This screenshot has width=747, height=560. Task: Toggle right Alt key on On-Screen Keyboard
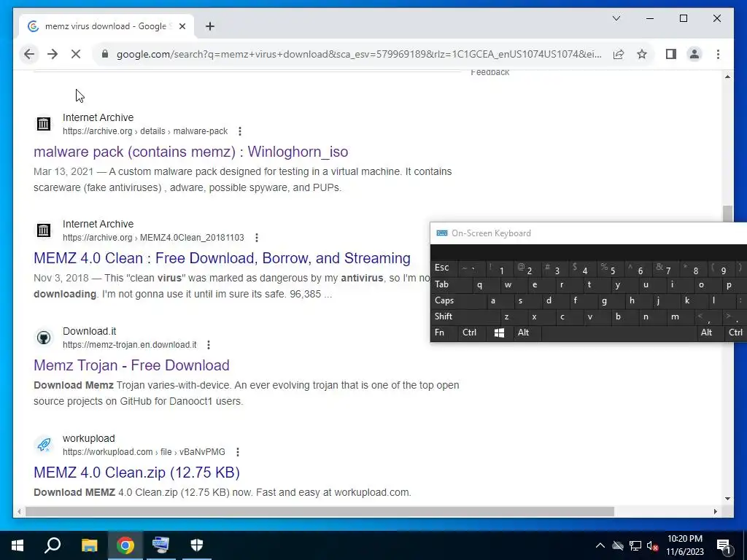tap(710, 332)
